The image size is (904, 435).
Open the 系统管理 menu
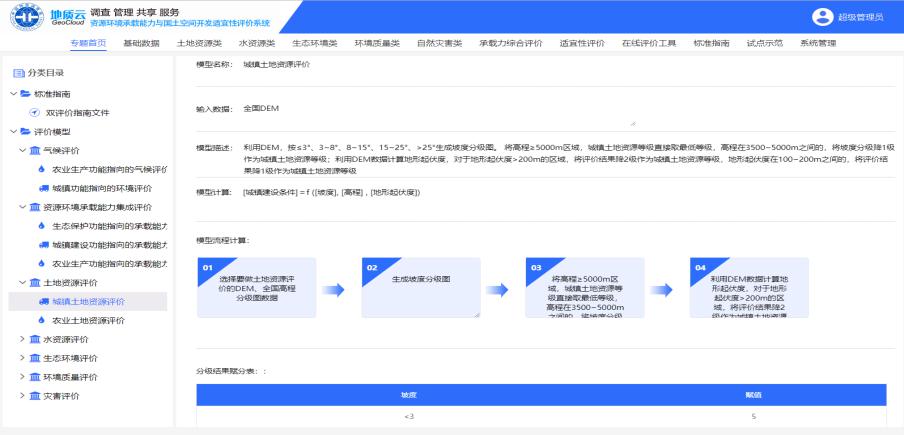pos(818,43)
